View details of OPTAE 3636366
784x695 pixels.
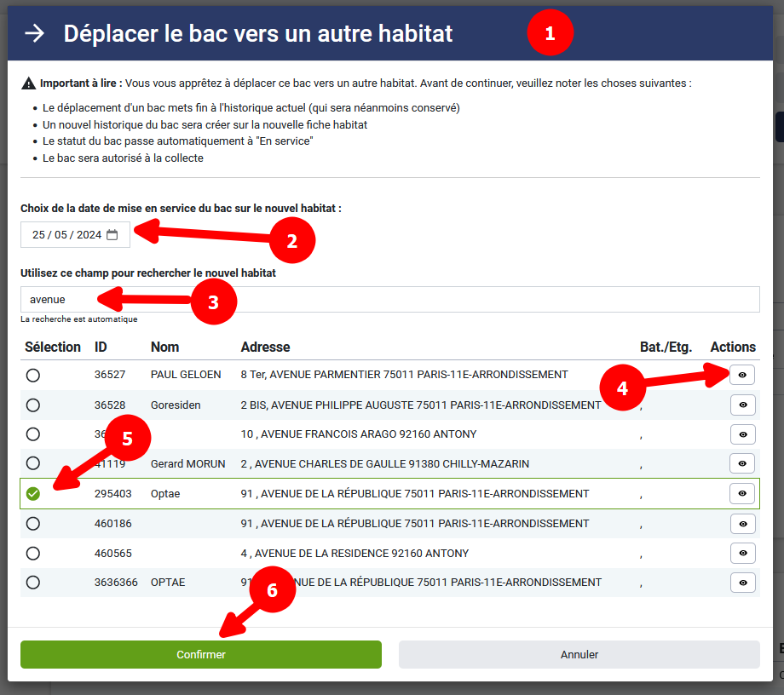(742, 583)
